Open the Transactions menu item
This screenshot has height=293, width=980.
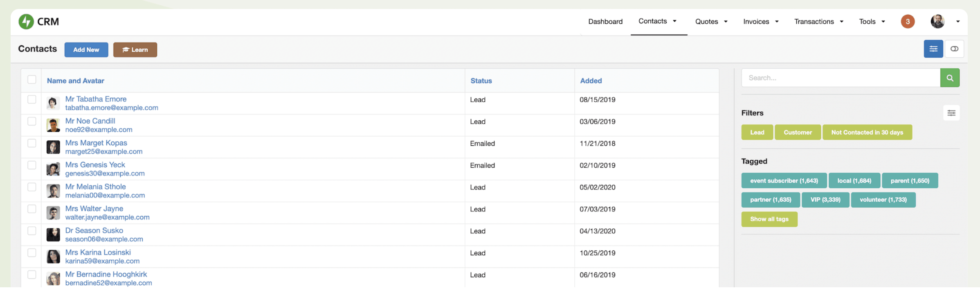(814, 22)
